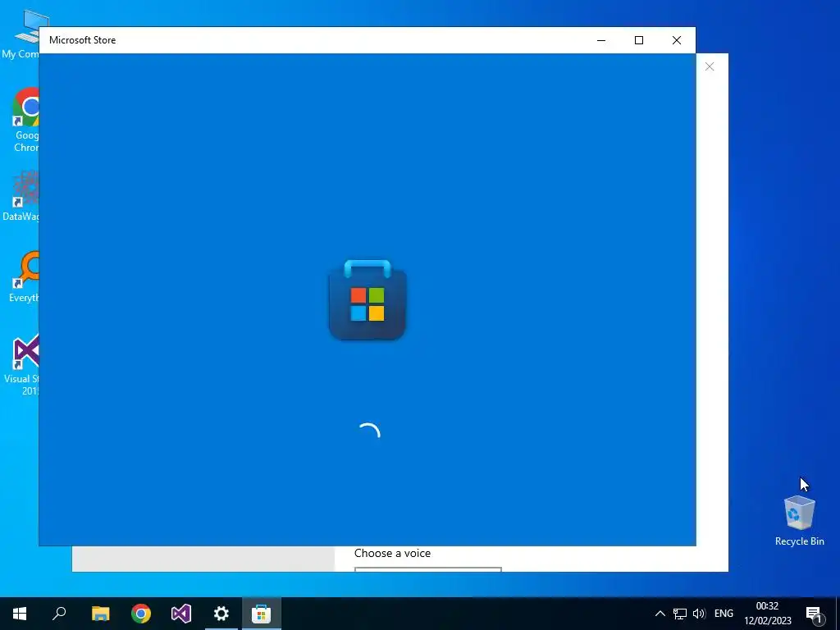Close the Microsoft Store window
Image resolution: width=840 pixels, height=630 pixels.
tap(677, 40)
